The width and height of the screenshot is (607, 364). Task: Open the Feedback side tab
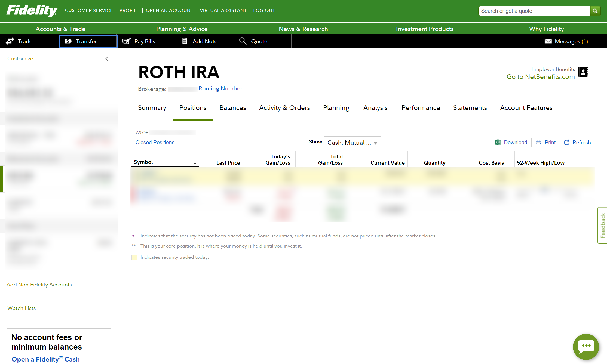[x=602, y=225]
